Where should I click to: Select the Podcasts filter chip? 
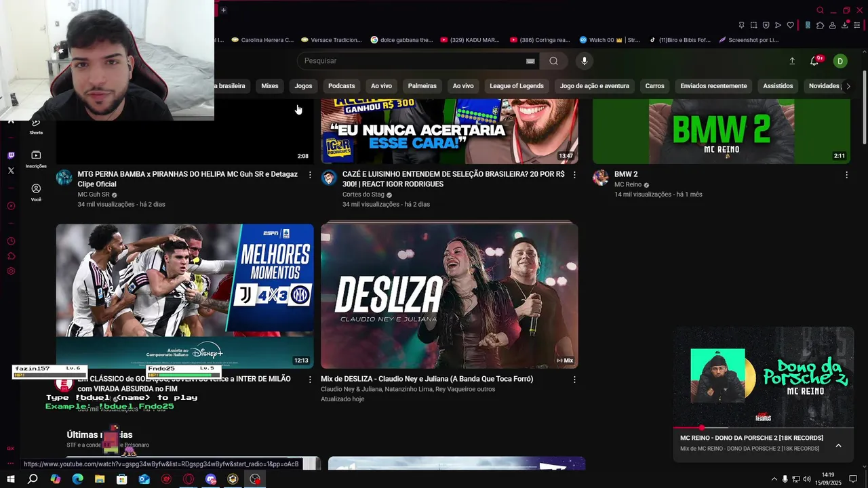pos(341,86)
